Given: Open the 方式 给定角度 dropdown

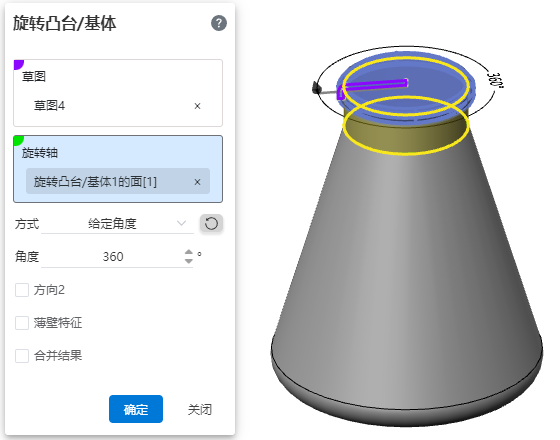Looking at the screenshot, I should click(x=118, y=224).
